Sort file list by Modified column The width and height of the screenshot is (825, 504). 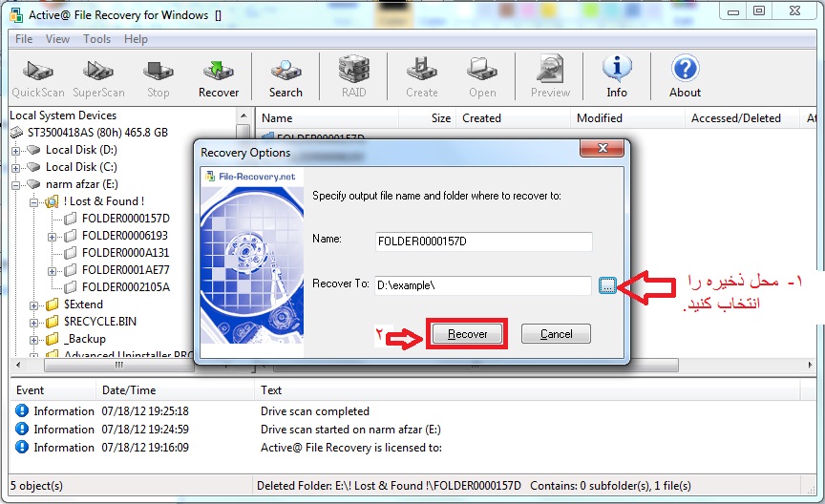(x=628, y=118)
